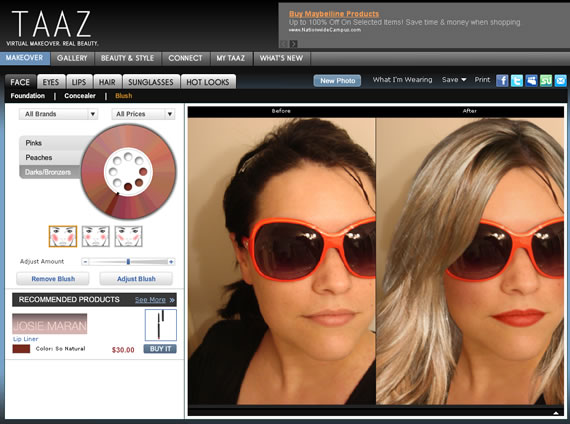
Task: Click the lip liner product thumbnail
Action: click(x=161, y=325)
